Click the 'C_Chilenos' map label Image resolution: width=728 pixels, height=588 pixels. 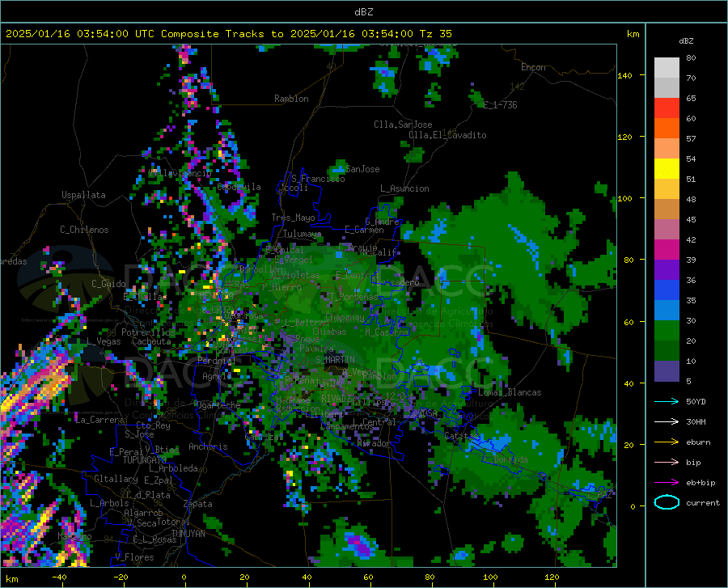(x=84, y=230)
